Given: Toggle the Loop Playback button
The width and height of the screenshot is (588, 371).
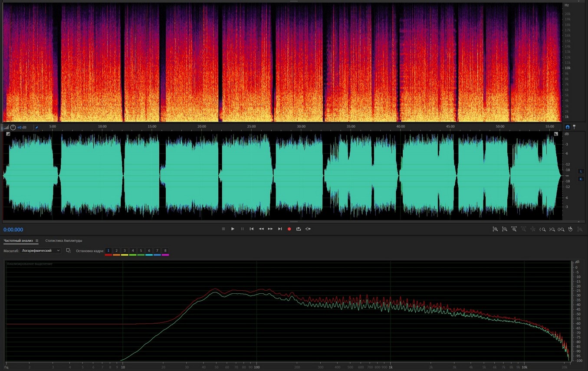Looking at the screenshot, I should coord(299,229).
